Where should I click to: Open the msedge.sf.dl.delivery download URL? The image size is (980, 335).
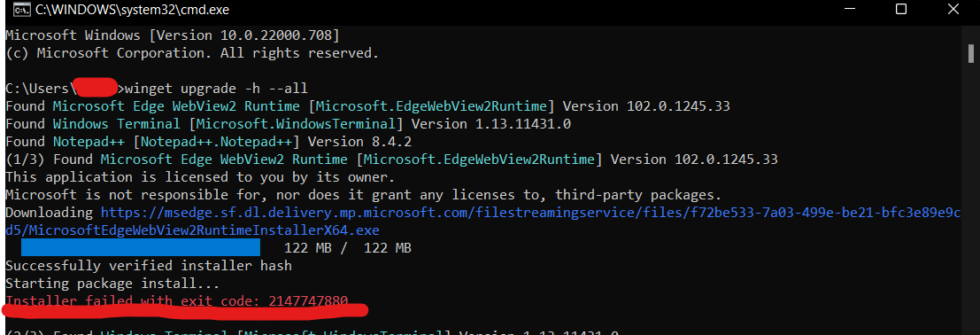[x=530, y=213]
